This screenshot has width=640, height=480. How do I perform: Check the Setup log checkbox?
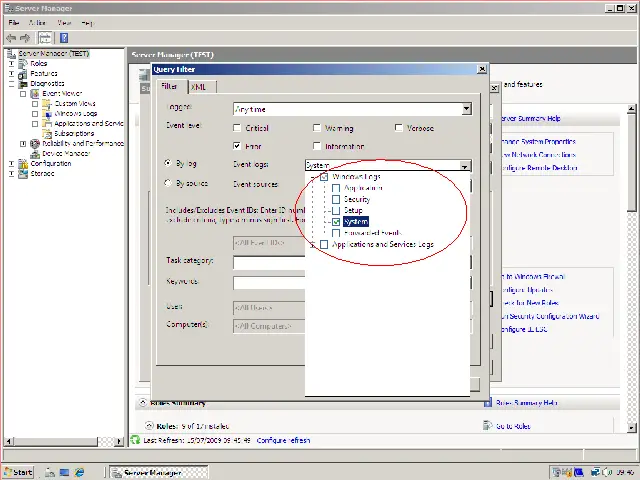coord(336,211)
